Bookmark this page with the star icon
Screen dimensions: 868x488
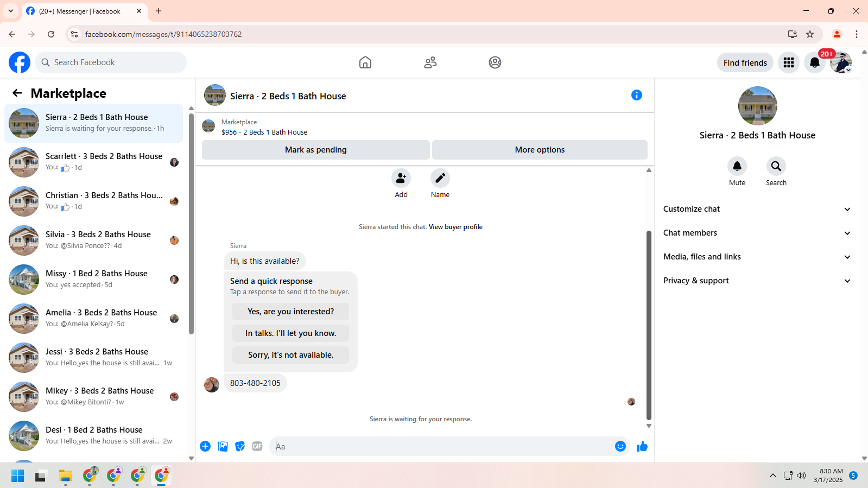pyautogui.click(x=810, y=34)
